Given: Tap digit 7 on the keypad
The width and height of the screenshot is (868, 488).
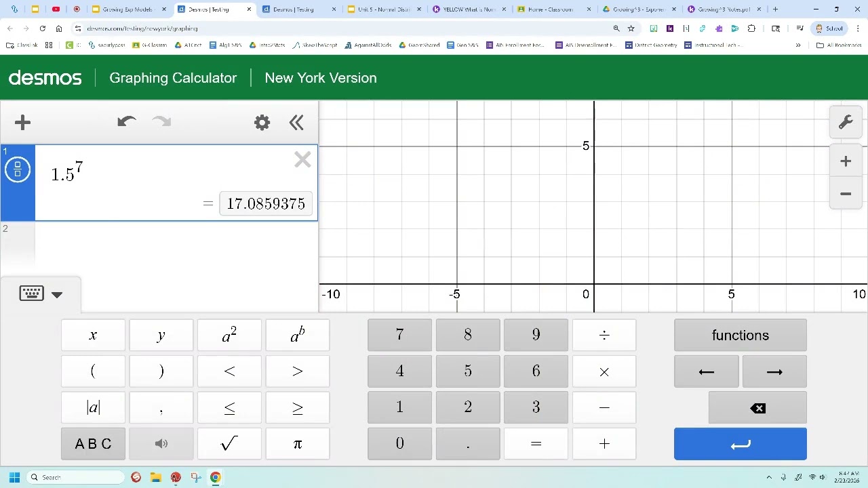Looking at the screenshot, I should [x=399, y=335].
